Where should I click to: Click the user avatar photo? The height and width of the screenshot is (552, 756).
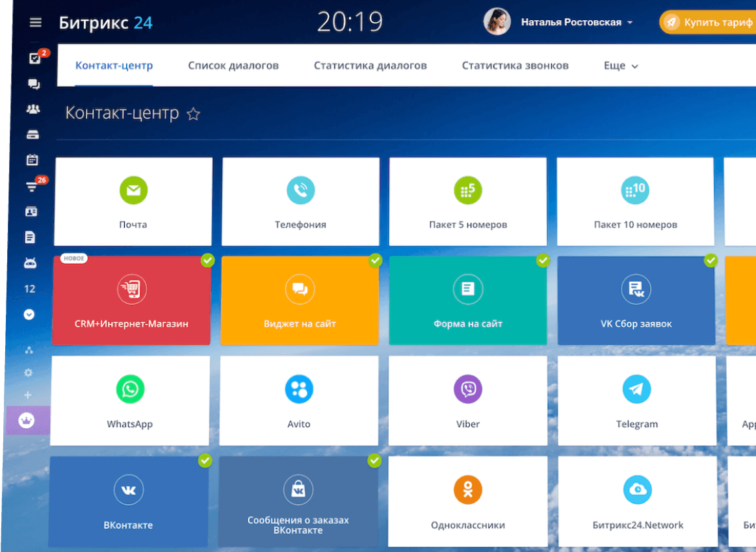(497, 21)
